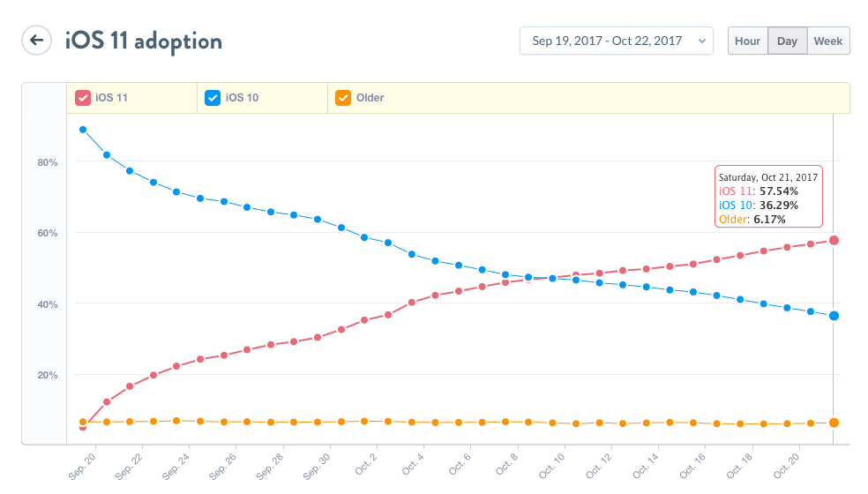Click the iOS 10 Oct 21 data point
Screen dimensions: 868x494
(834, 316)
